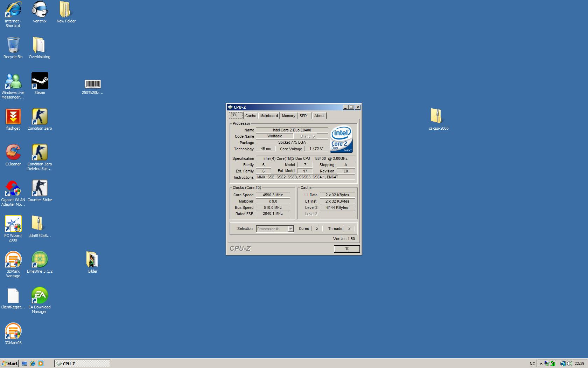Click the NO language indicator
Viewport: 588px width, 368px height.
tap(532, 363)
